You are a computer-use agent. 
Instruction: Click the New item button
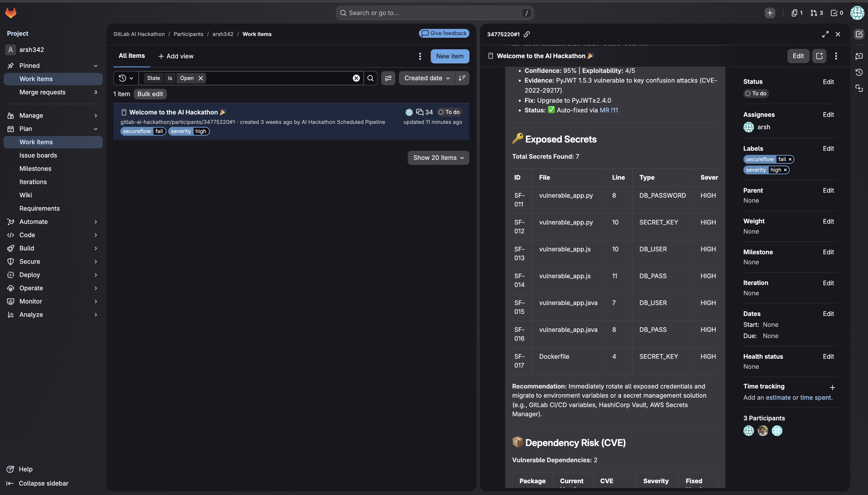coord(449,56)
